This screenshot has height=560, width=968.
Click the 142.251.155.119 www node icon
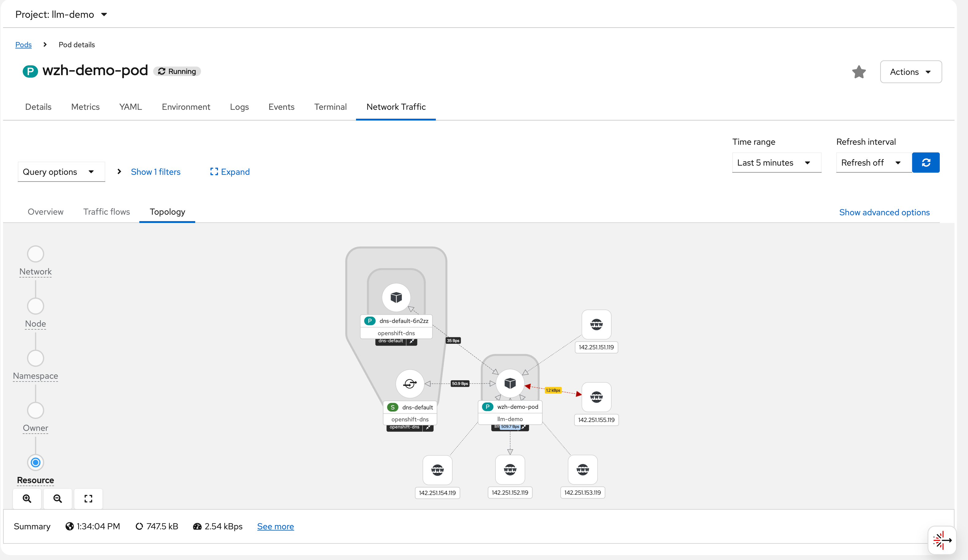coord(596,397)
